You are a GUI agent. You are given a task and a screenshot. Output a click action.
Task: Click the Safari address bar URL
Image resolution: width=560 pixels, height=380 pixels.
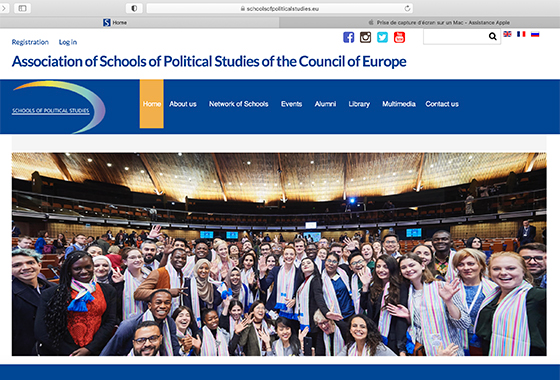pyautogui.click(x=279, y=8)
